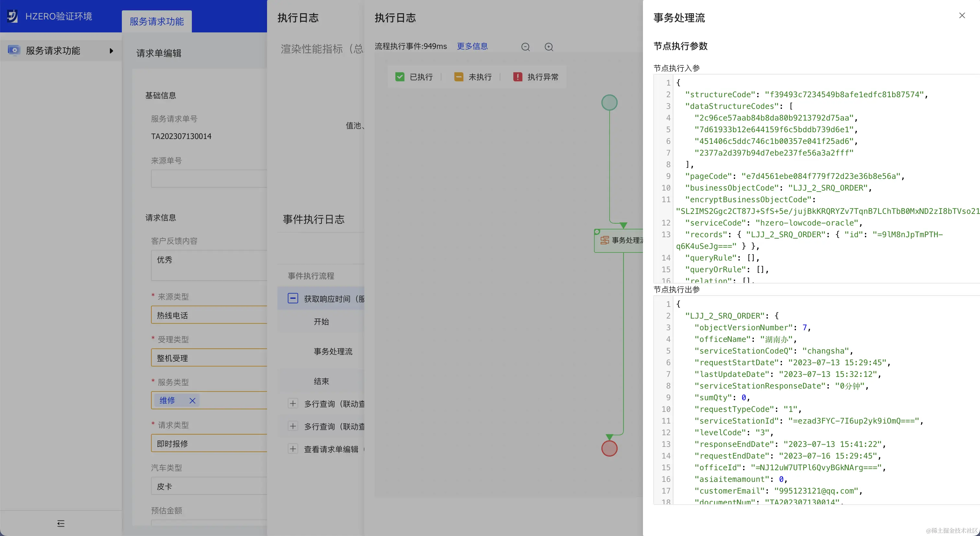Remove the 维修 tag
The width and height of the screenshot is (980, 536).
point(192,401)
